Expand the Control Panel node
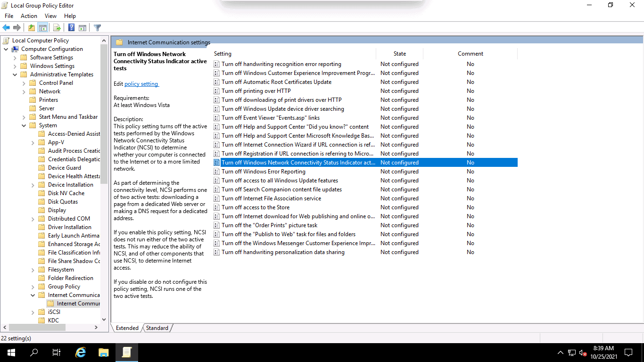This screenshot has height=362, width=644. click(24, 83)
